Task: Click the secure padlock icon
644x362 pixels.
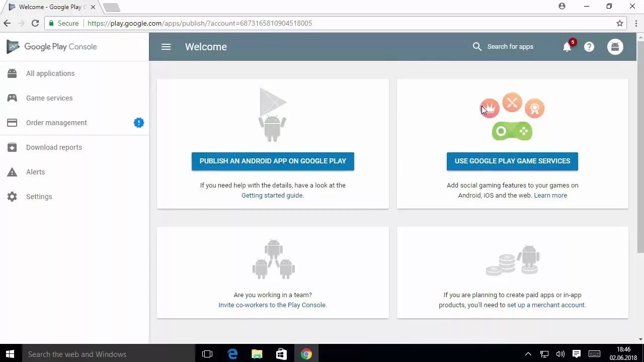Action: tap(51, 23)
